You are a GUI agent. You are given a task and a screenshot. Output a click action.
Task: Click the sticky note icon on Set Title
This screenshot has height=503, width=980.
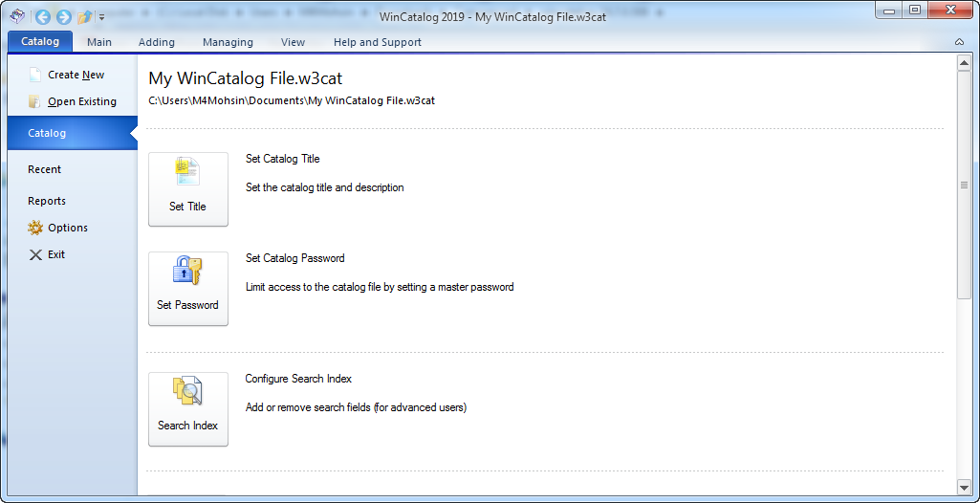187,171
